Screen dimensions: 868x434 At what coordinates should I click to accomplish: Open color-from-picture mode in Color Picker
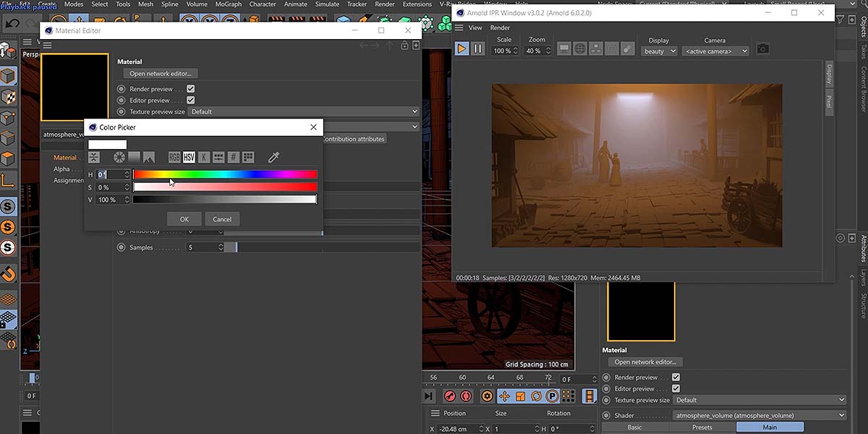tap(149, 157)
